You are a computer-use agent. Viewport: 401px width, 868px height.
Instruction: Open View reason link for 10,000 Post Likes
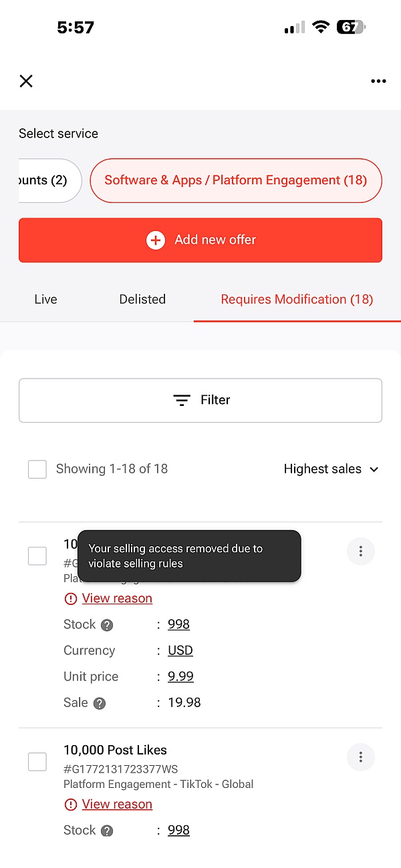[x=117, y=805]
